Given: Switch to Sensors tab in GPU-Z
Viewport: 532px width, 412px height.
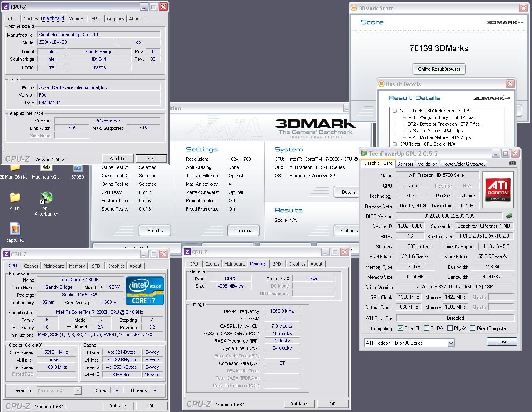Looking at the screenshot, I should (x=405, y=164).
